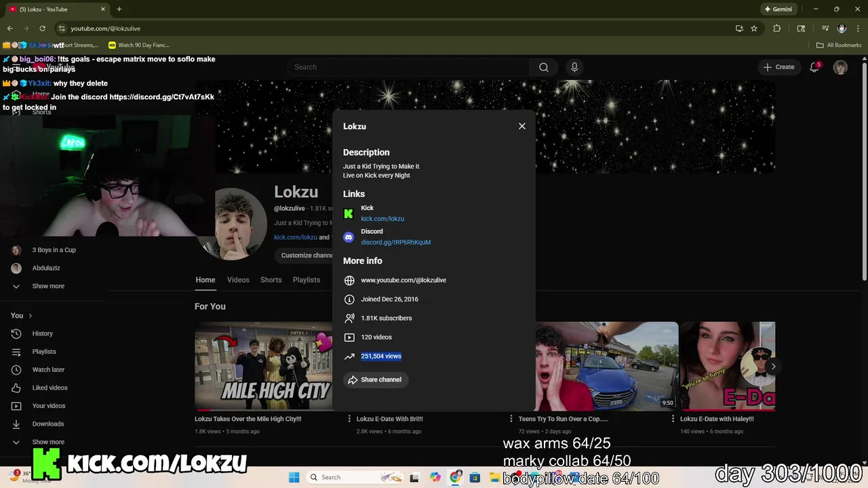Viewport: 868px width, 488px height.
Task: Open Chrome from the taskbar
Action: coord(456,477)
